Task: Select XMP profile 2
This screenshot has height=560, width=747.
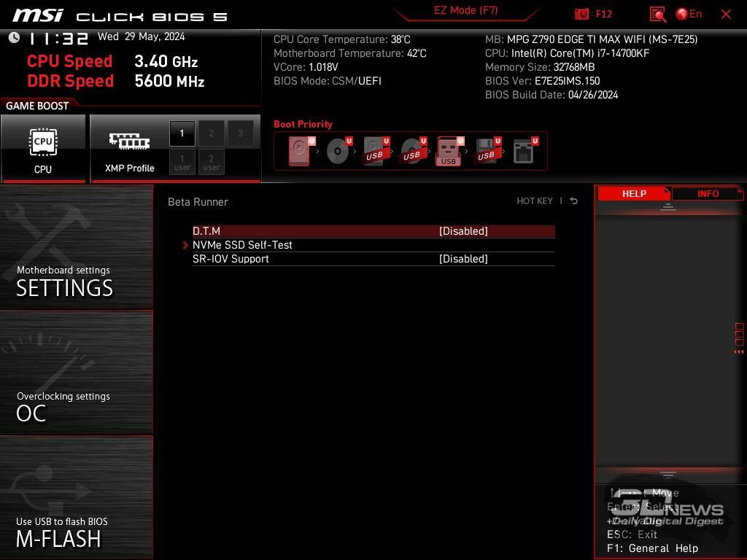Action: (x=211, y=133)
